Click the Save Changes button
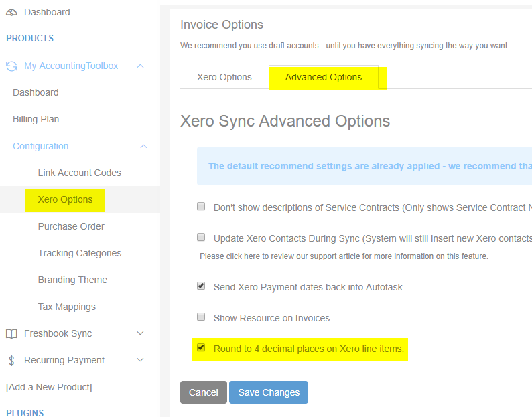 click(x=269, y=392)
